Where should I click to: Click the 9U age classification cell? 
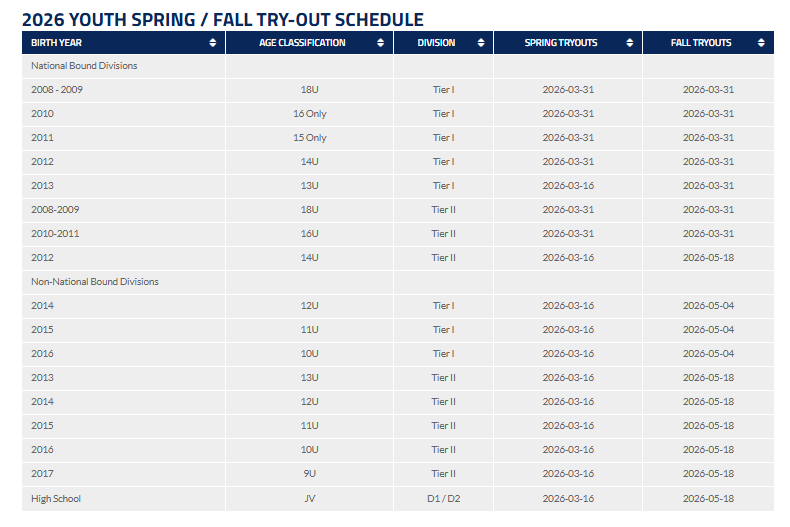pos(309,474)
